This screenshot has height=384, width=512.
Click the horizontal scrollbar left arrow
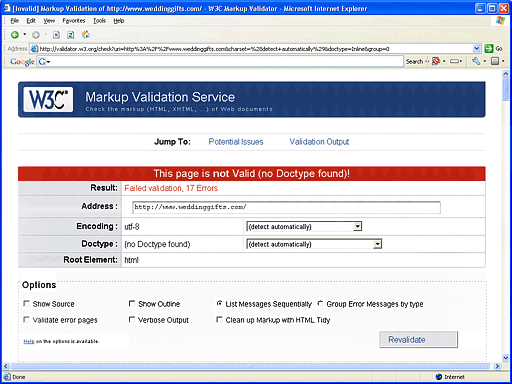[x=6, y=366]
